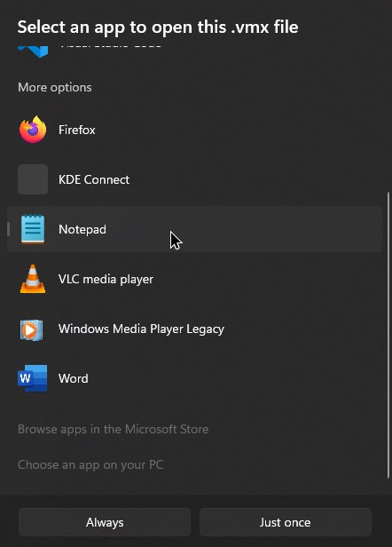Select the KDE Connect label
The height and width of the screenshot is (547, 392).
coord(94,179)
